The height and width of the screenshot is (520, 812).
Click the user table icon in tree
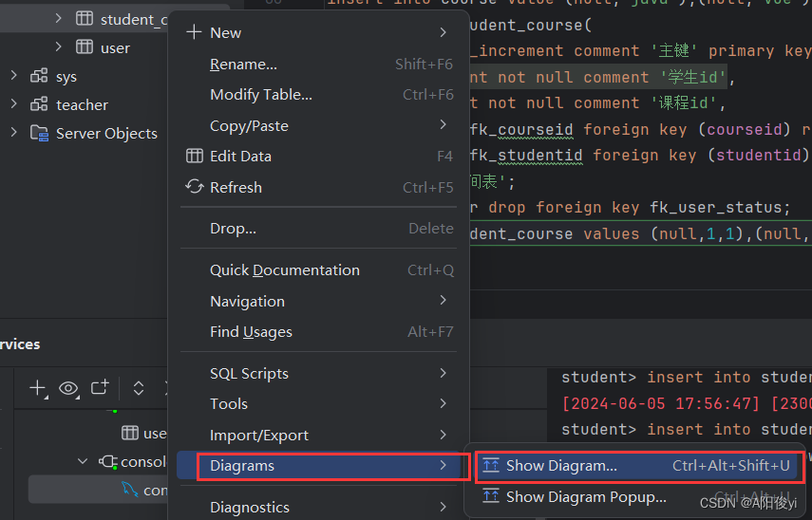pos(85,47)
